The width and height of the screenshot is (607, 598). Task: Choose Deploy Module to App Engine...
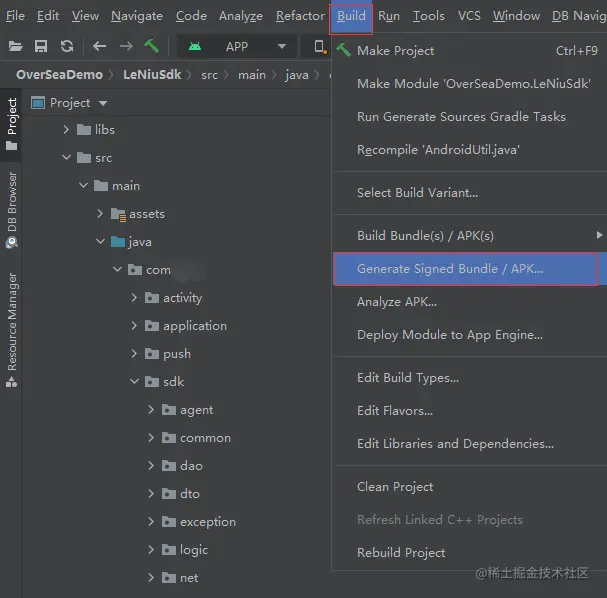(470, 334)
